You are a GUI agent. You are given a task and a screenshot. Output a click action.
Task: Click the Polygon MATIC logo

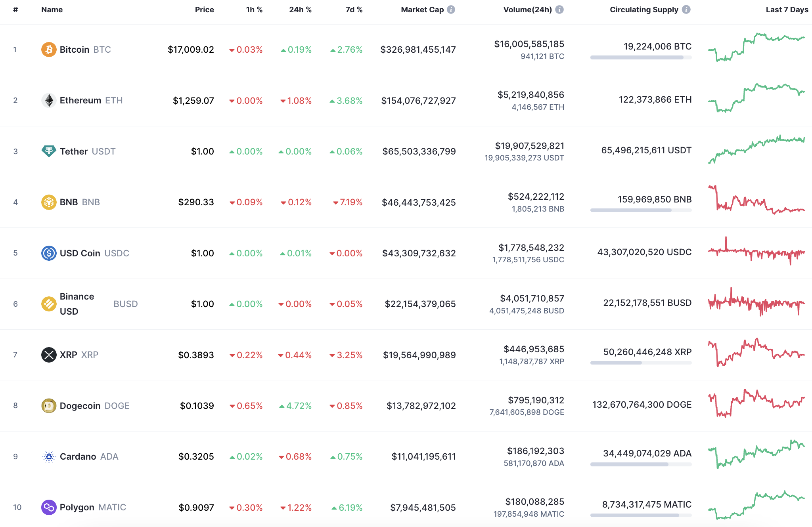[x=48, y=507]
